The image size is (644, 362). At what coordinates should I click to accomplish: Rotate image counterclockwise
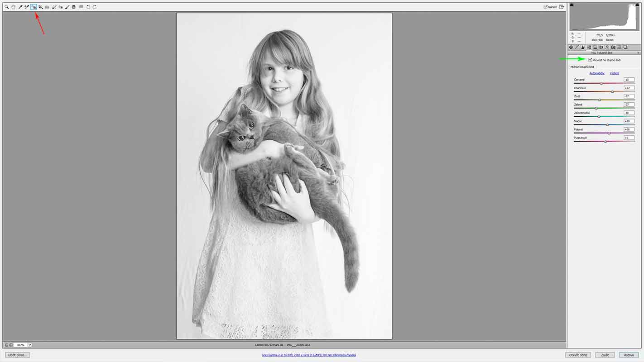88,7
